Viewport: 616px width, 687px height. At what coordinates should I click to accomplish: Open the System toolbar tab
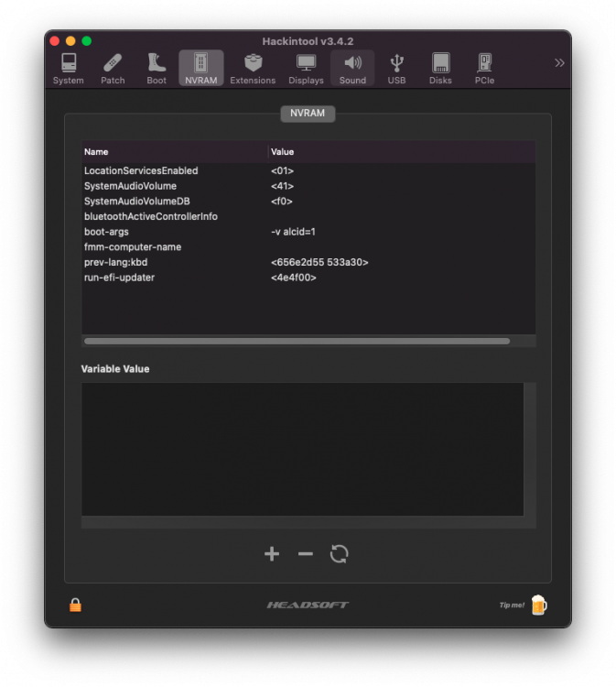pyautogui.click(x=69, y=69)
